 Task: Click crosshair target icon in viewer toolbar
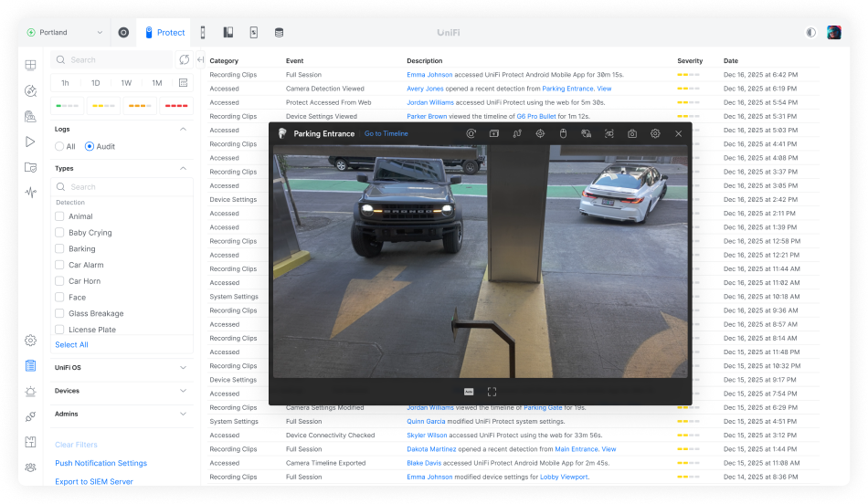(540, 134)
